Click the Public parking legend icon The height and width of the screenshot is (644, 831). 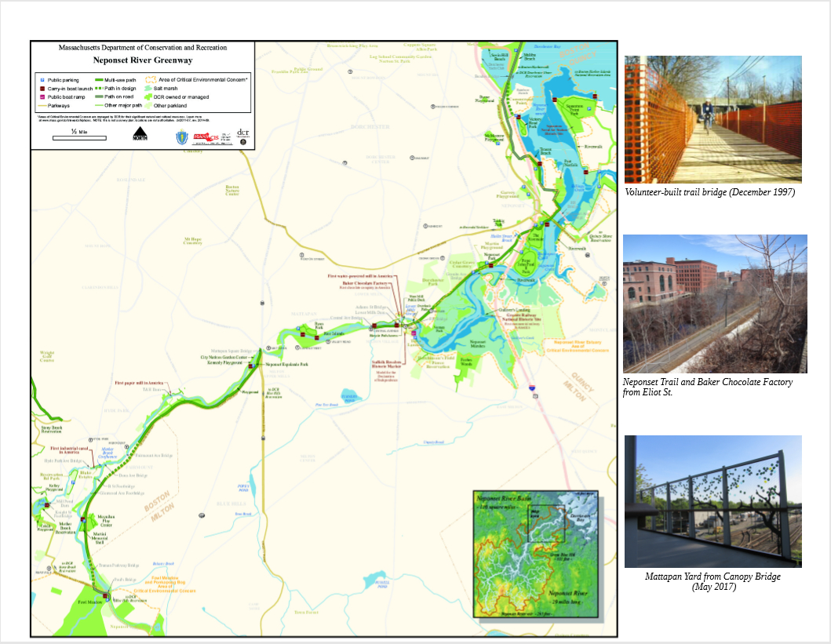42,80
